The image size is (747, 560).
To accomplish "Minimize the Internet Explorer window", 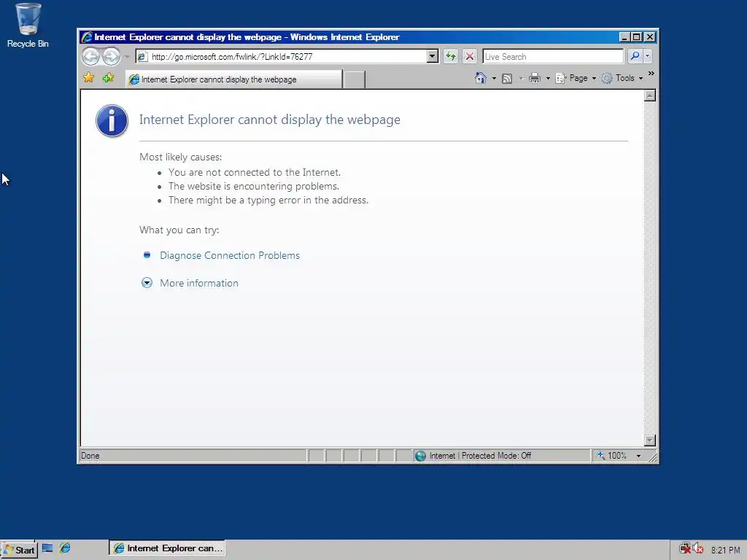I will [x=624, y=36].
